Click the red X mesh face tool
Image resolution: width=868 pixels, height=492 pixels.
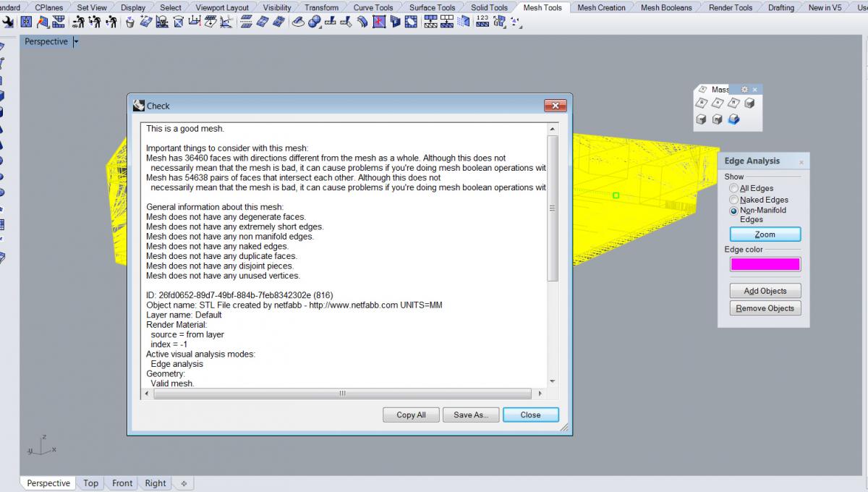[x=378, y=22]
